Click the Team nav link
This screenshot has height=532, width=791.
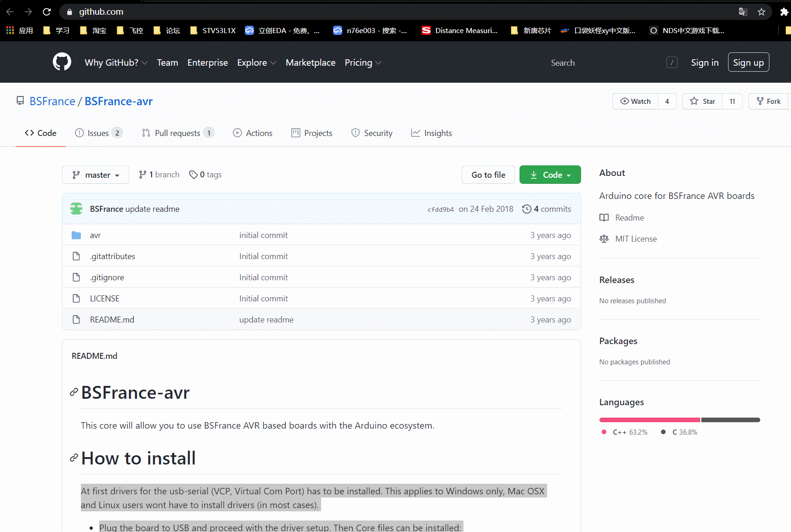point(167,62)
